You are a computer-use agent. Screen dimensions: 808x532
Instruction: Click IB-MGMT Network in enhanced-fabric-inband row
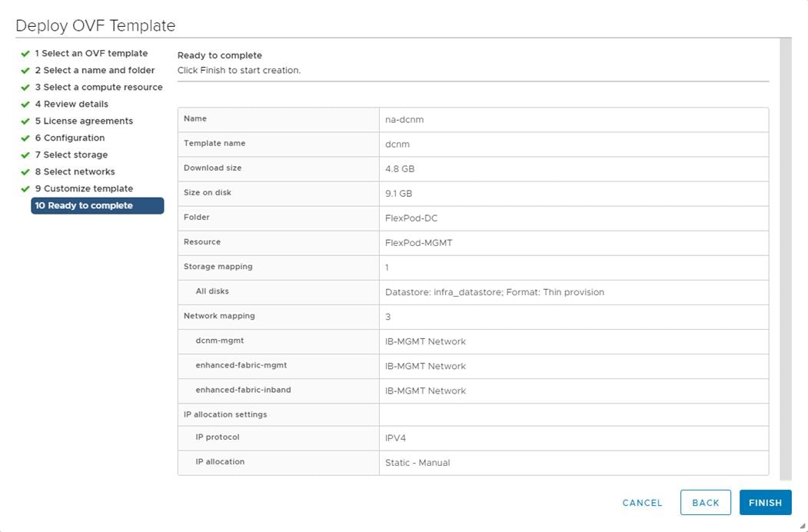426,391
